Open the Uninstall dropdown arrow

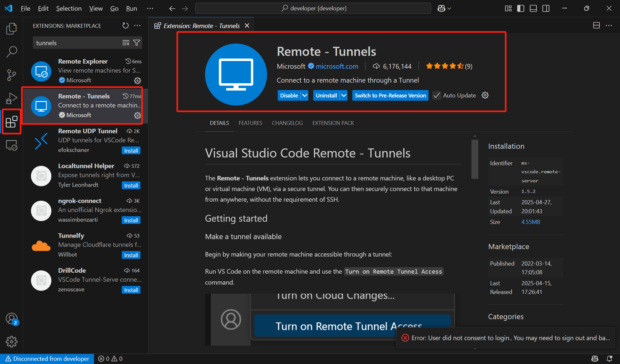(343, 95)
